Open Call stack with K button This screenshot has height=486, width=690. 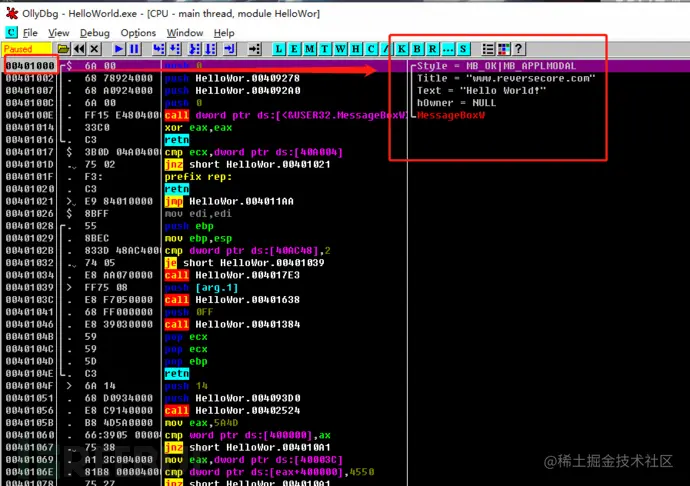tap(402, 49)
